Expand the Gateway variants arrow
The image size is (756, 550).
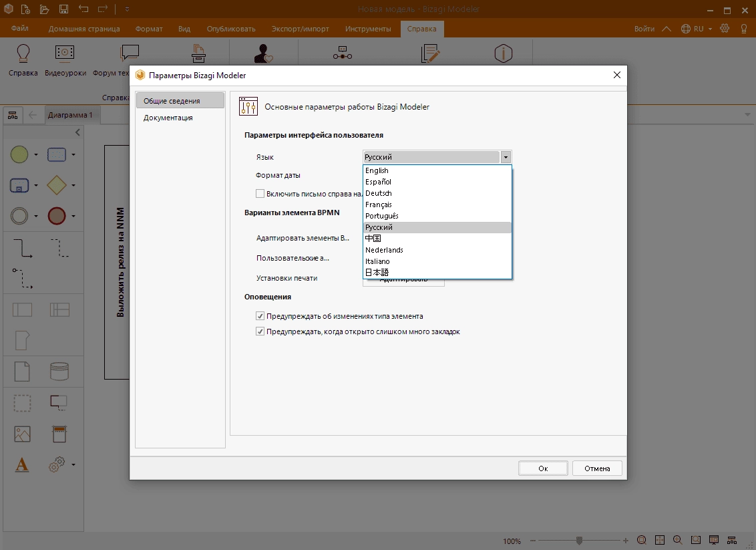[73, 185]
